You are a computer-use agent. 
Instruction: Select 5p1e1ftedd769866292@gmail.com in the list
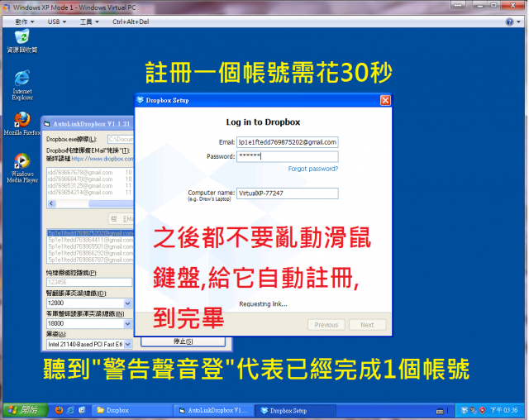[x=90, y=253]
